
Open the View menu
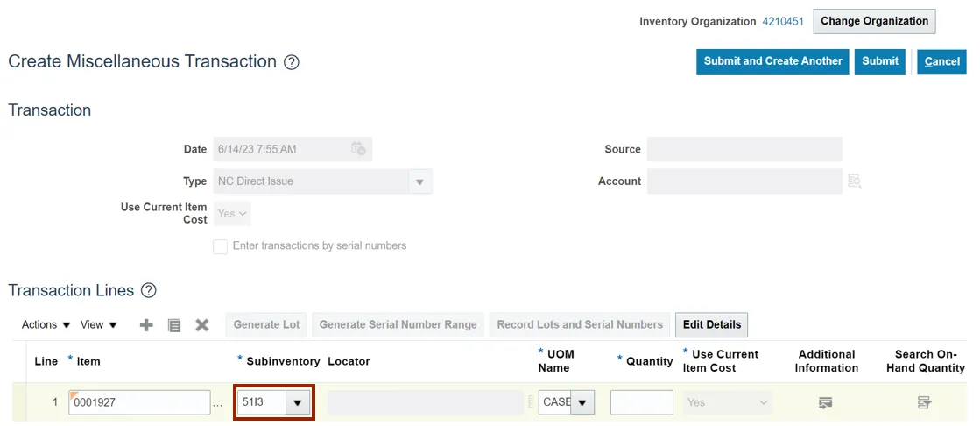(x=98, y=325)
